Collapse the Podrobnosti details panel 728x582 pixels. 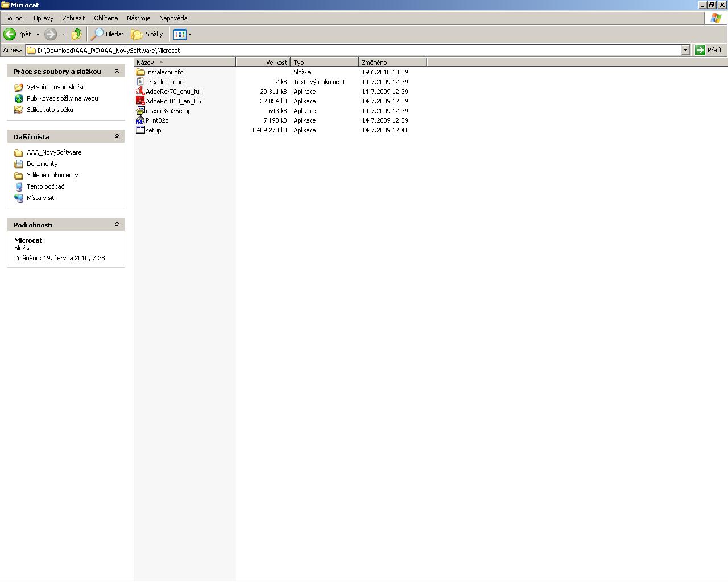(117, 225)
